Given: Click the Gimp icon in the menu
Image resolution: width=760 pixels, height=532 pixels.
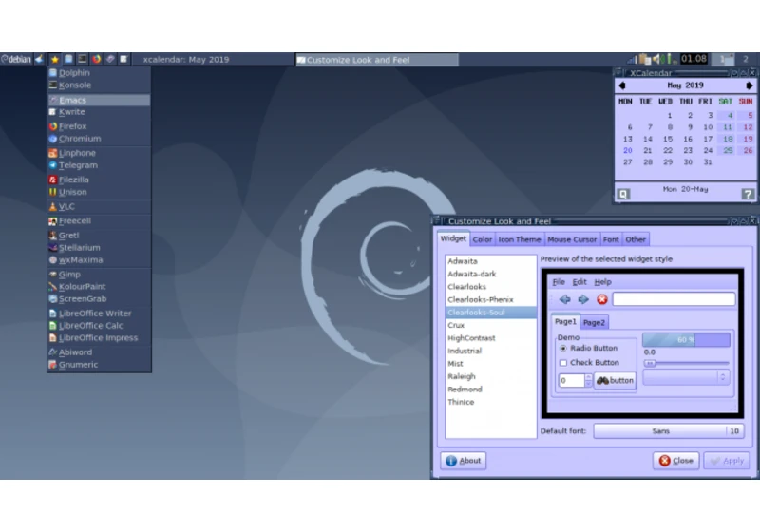Looking at the screenshot, I should point(53,275).
